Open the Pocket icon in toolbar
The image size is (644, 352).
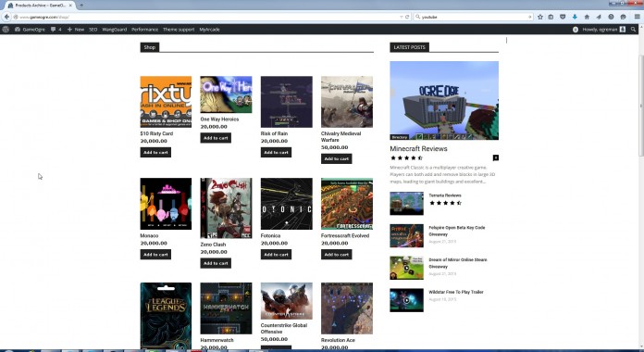[x=563, y=17]
